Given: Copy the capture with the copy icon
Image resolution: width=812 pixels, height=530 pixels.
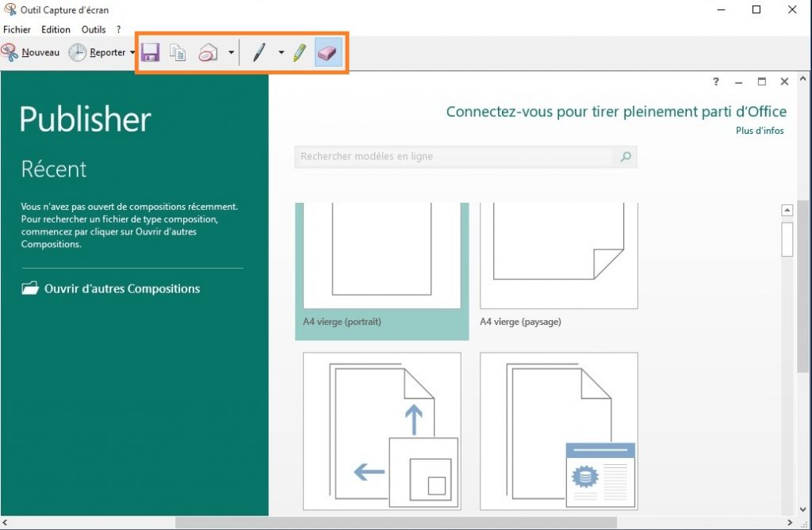Looking at the screenshot, I should (x=178, y=52).
